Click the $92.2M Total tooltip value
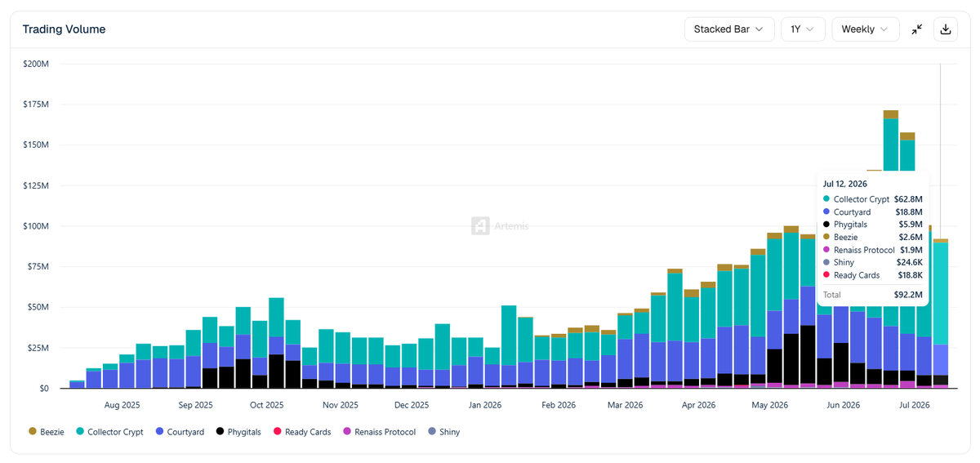 [907, 295]
